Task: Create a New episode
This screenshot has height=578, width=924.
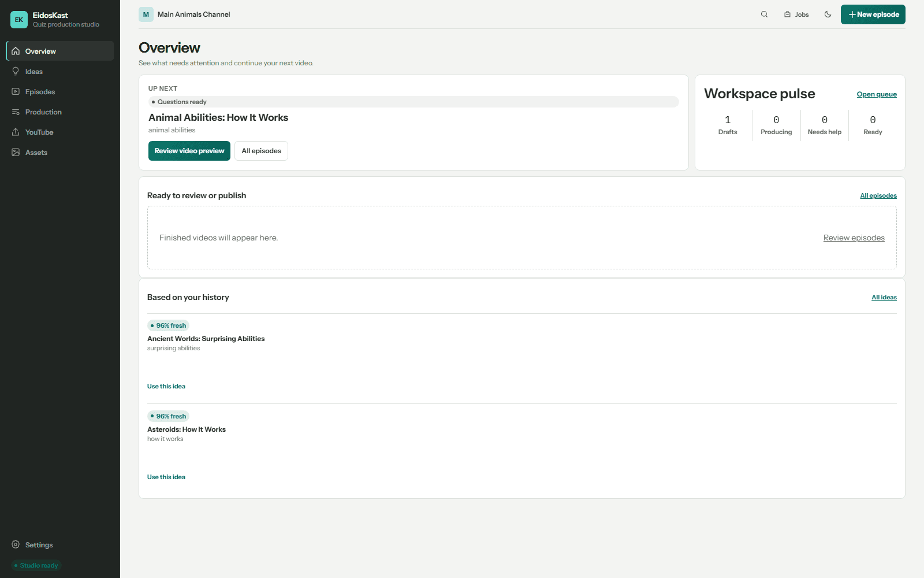Action: point(873,14)
